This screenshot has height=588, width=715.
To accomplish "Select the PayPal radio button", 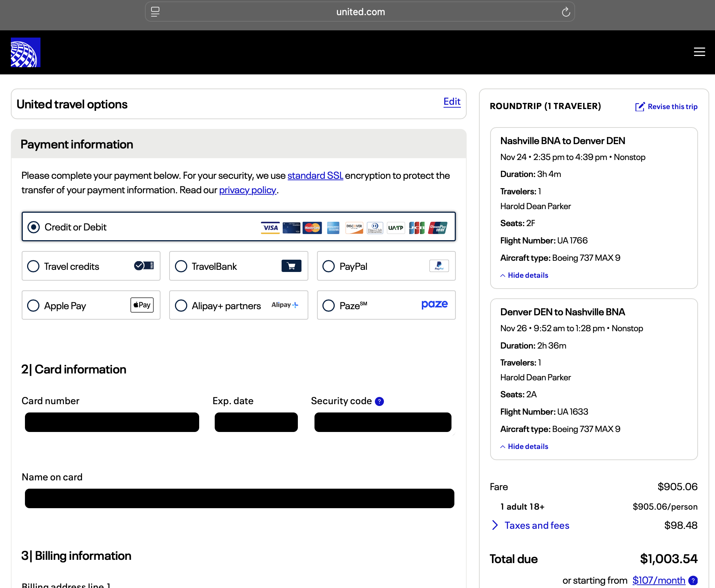I will [x=329, y=266].
